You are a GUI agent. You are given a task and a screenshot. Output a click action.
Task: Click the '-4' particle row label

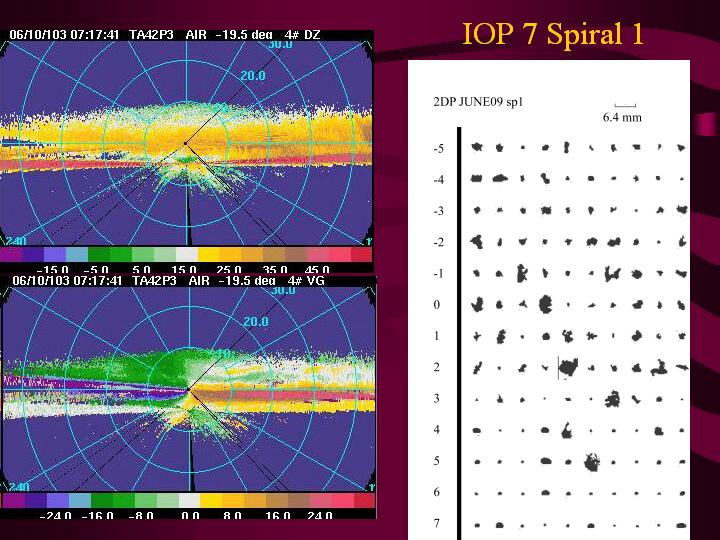click(x=439, y=180)
